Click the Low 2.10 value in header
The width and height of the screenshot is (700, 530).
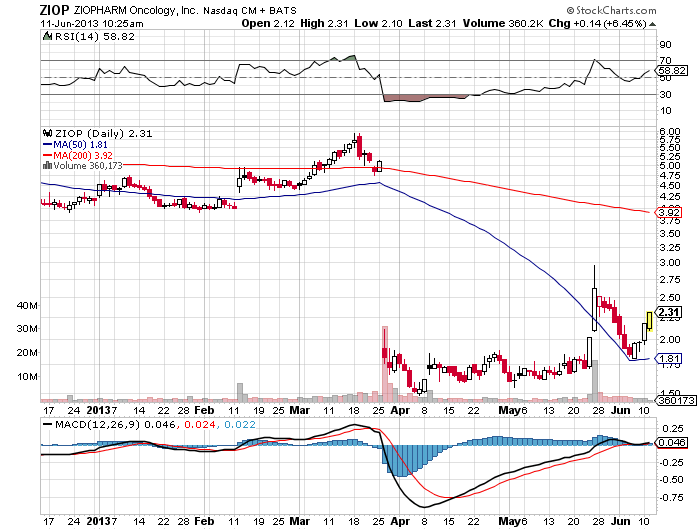click(x=378, y=24)
